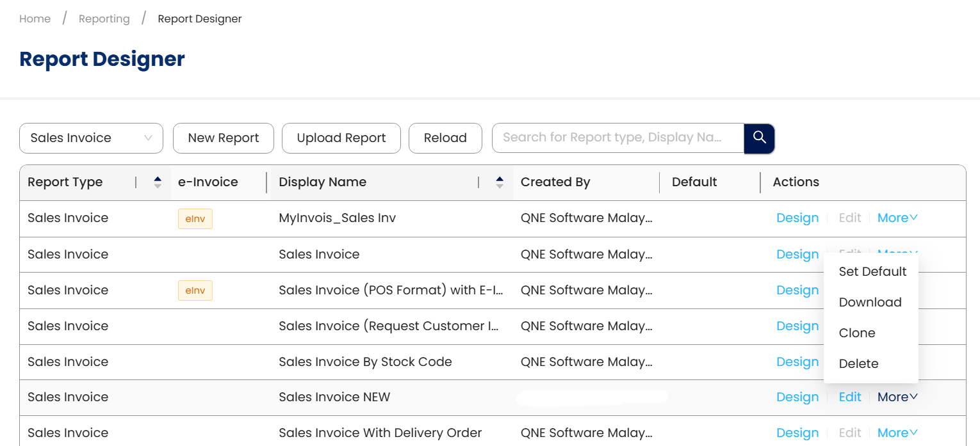Viewport: 980px width, 446px height.
Task: Click the magnifier search icon button
Action: (759, 138)
